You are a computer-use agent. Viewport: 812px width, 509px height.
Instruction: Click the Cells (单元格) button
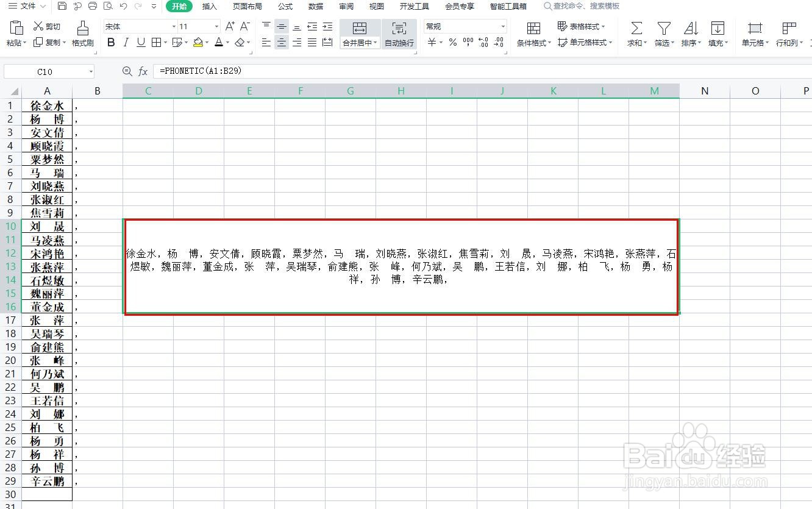(x=755, y=34)
